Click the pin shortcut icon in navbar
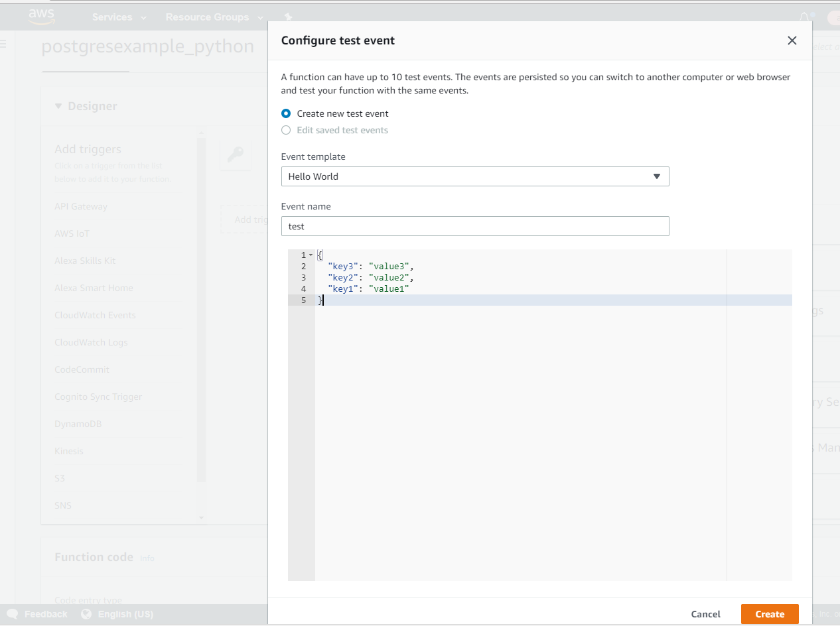This screenshot has width=840, height=626. [x=287, y=17]
